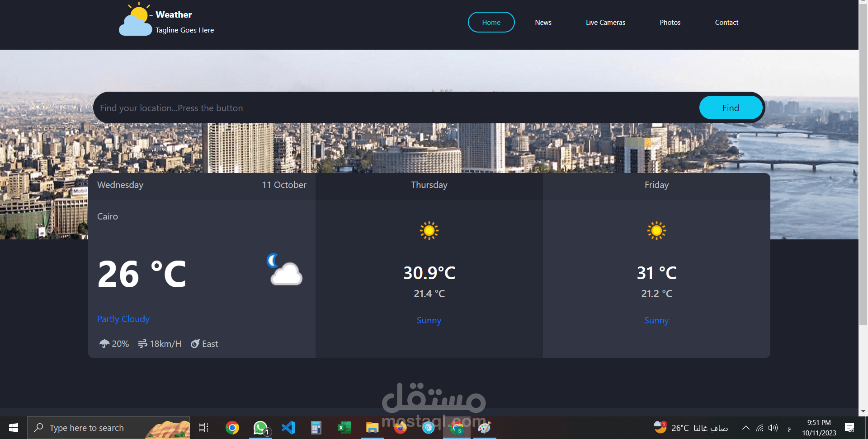Click the taskbar Type here to search box

click(x=108, y=428)
